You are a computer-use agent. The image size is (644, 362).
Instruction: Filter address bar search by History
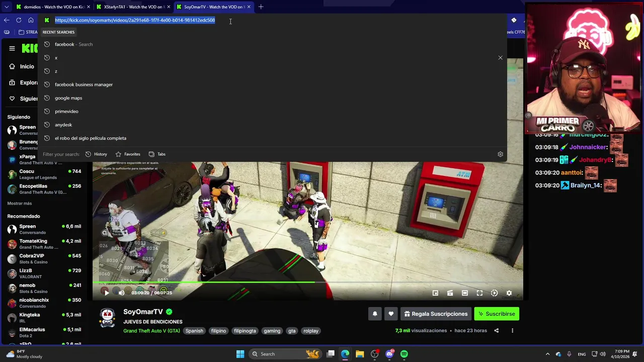96,154
